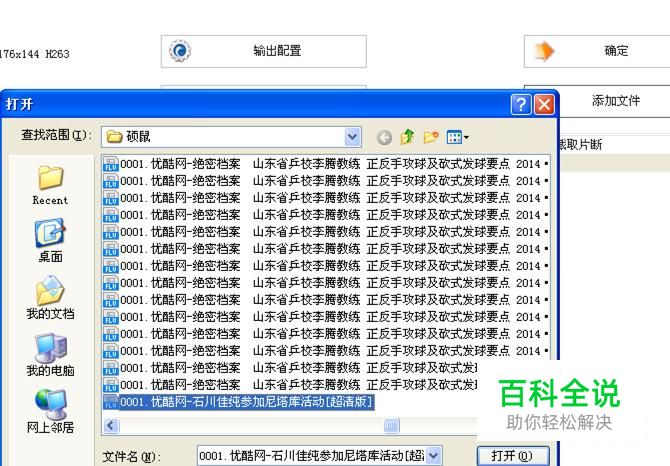The width and height of the screenshot is (670, 466).
Task: Click the 截取片断 label in background window
Action: (581, 145)
